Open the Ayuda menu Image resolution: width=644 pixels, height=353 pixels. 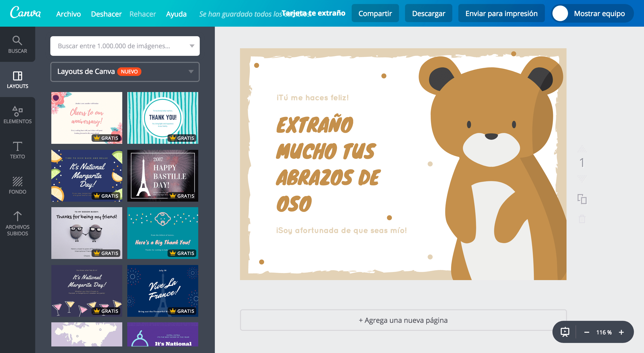(x=176, y=14)
